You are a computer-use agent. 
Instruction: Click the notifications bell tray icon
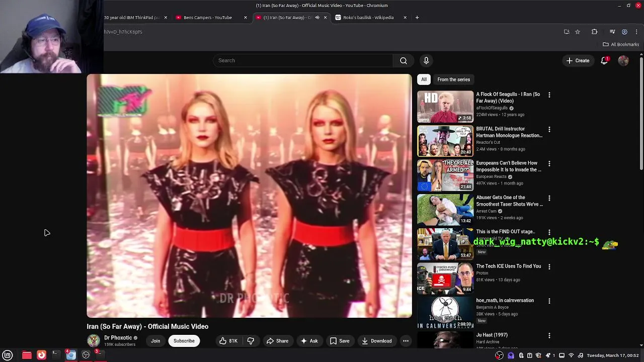(x=548, y=355)
